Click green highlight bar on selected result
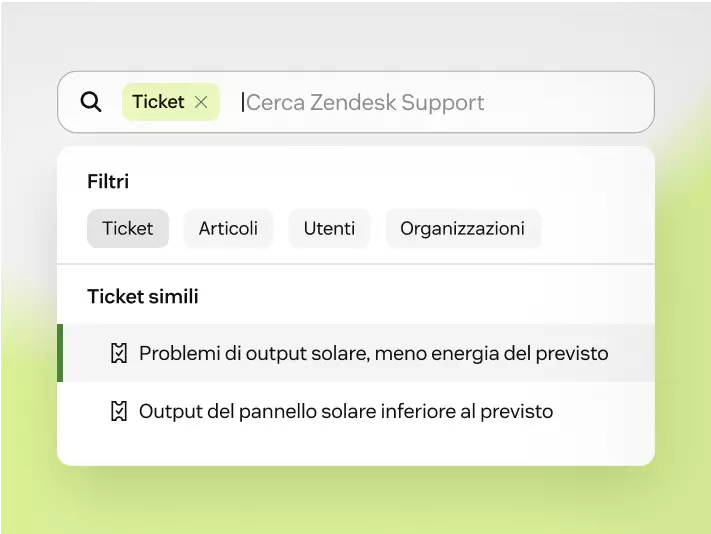The image size is (711, 534). (x=60, y=353)
